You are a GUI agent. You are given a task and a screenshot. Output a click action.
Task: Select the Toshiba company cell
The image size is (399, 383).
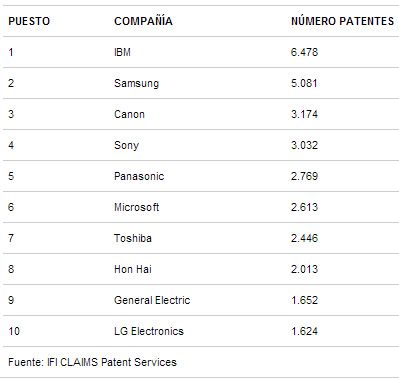[x=133, y=238]
